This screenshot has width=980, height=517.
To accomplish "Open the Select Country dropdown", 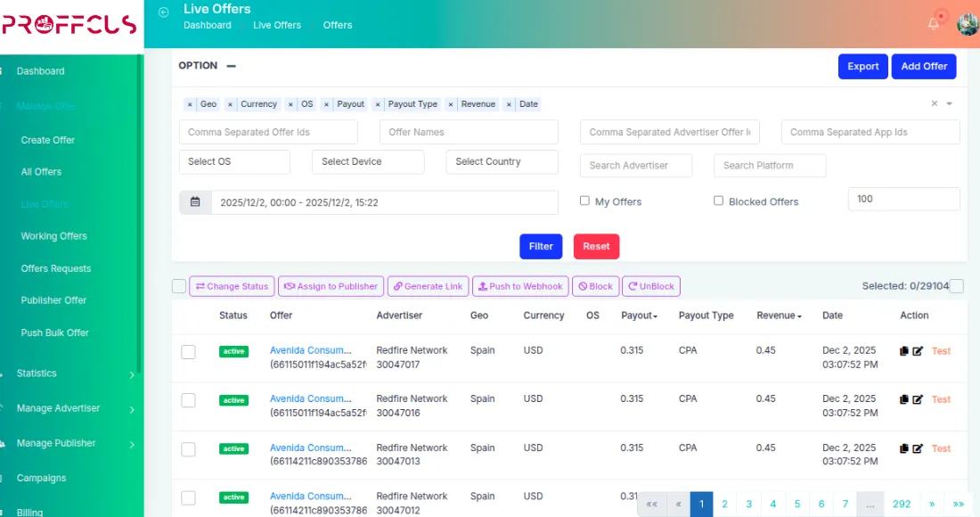I will click(x=502, y=161).
